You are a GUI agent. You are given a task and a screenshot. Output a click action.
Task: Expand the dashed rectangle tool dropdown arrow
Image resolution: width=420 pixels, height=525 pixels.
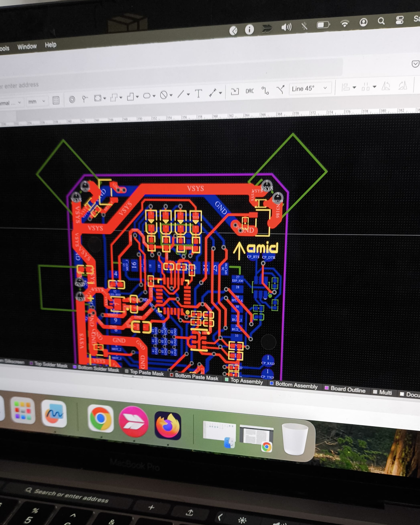(121, 97)
